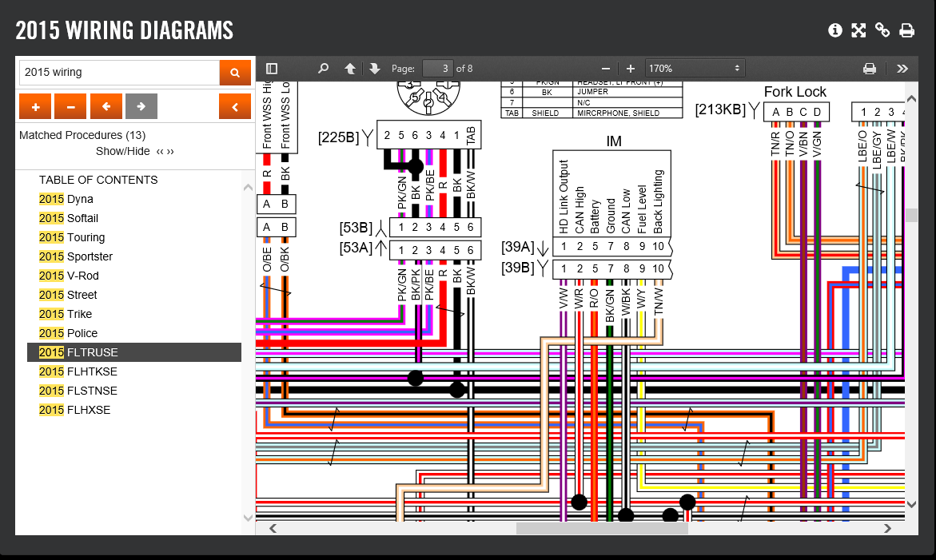
Task: Expand viewer to fullscreen
Action: 858,30
